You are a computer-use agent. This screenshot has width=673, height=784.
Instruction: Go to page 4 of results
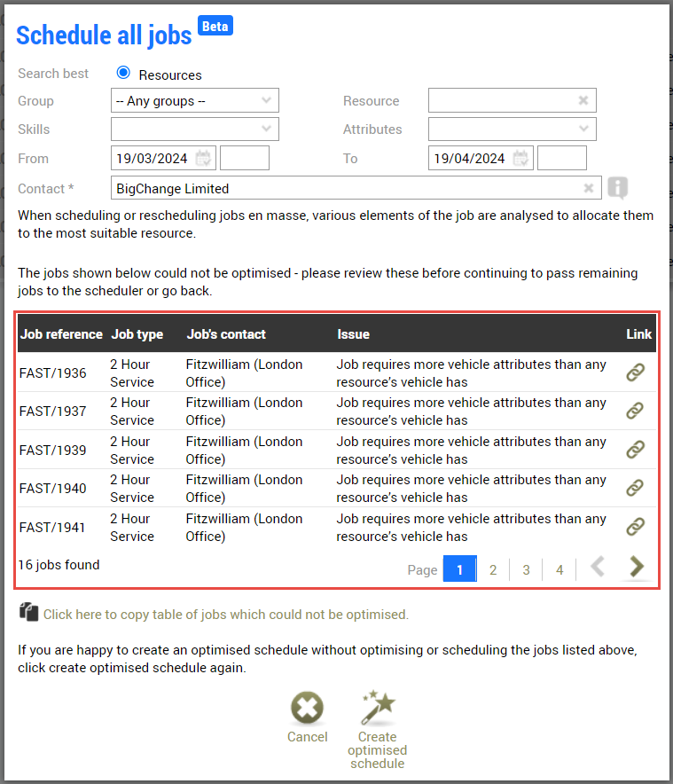(560, 569)
